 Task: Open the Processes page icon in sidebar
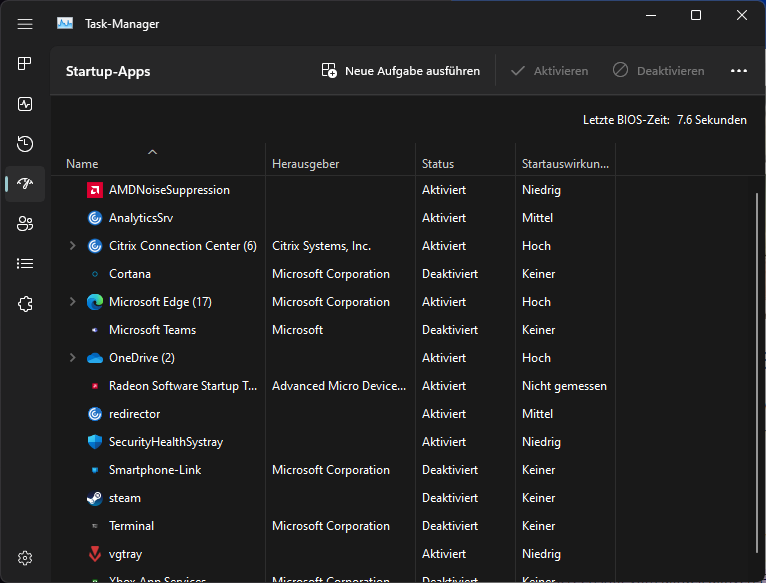(25, 64)
